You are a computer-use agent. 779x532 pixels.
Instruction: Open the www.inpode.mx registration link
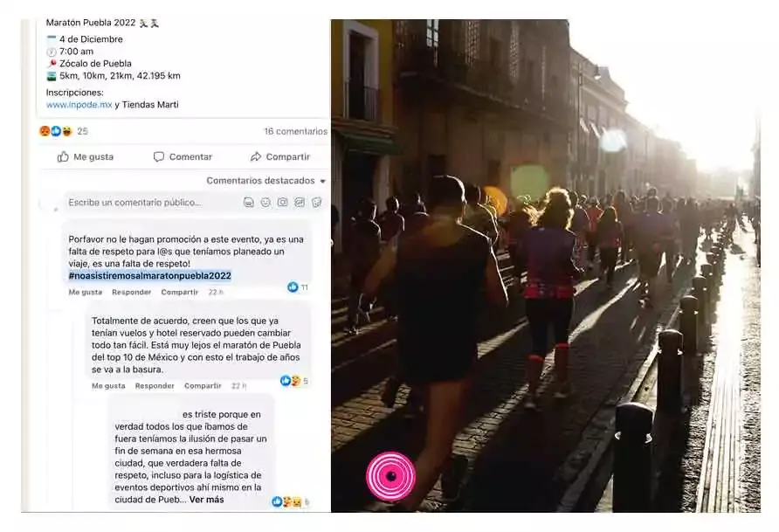(x=79, y=105)
